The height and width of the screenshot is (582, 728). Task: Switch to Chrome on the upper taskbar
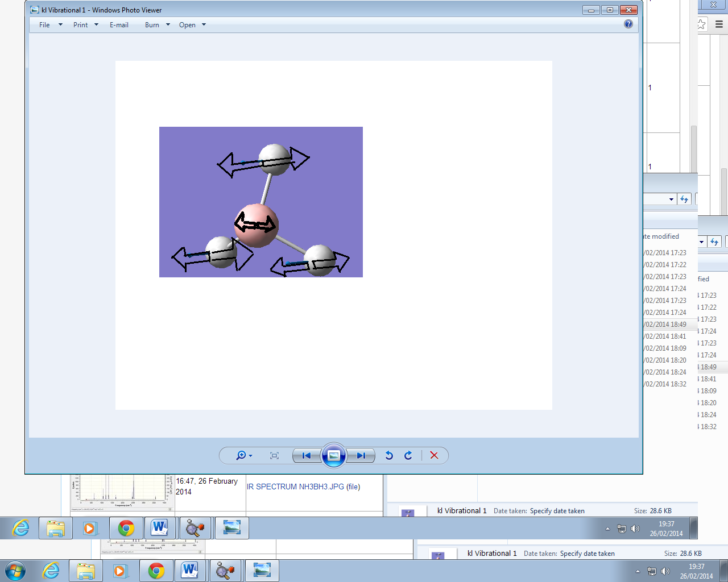(126, 528)
